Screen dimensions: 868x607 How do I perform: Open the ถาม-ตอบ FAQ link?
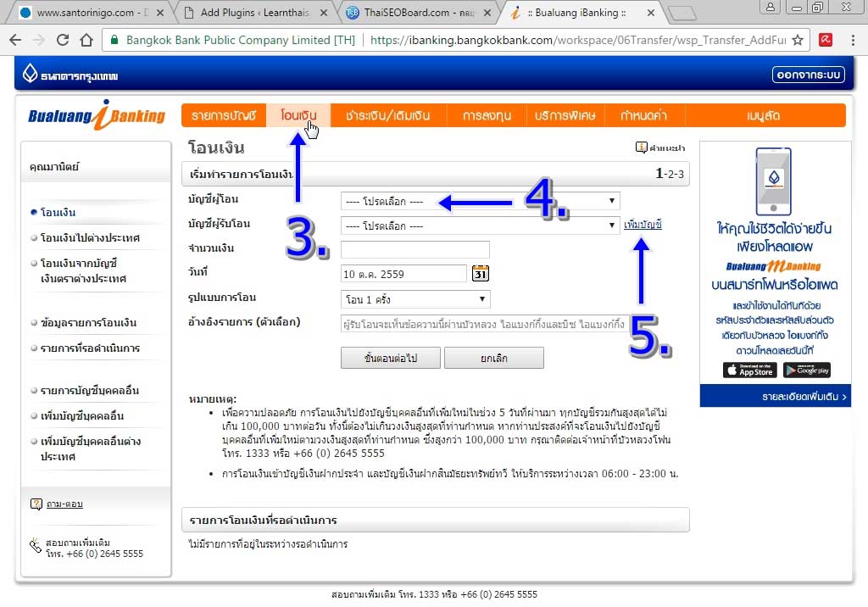(64, 504)
